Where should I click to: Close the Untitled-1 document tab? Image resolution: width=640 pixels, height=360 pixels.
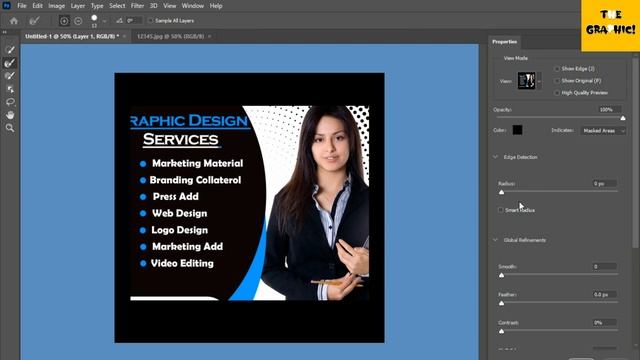[124, 36]
